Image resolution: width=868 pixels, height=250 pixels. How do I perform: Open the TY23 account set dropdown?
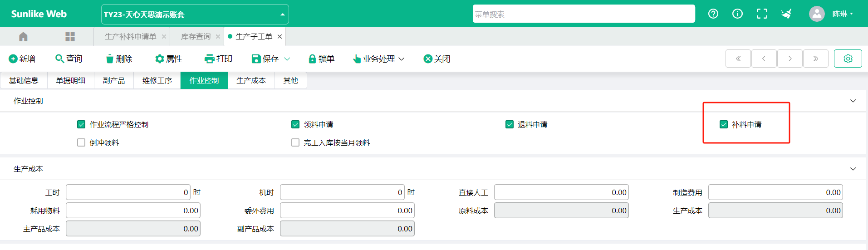195,14
